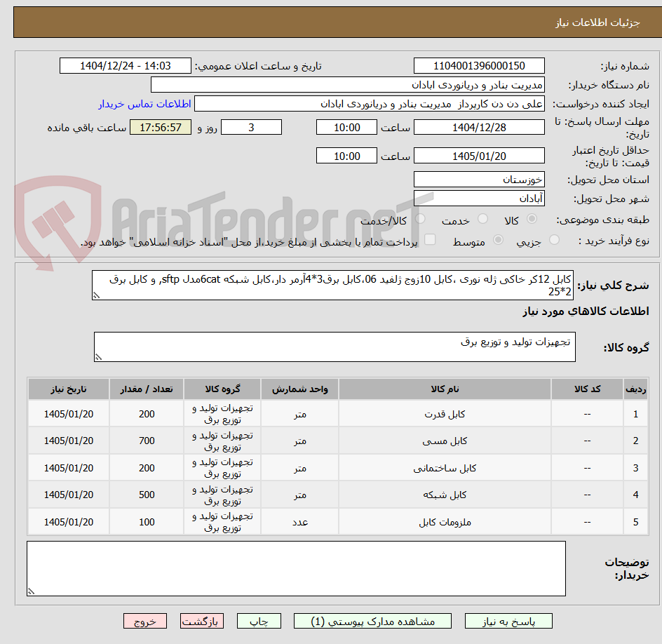This screenshot has height=644, width=662.
Task: Click the بازگشت back button
Action: coord(202,621)
